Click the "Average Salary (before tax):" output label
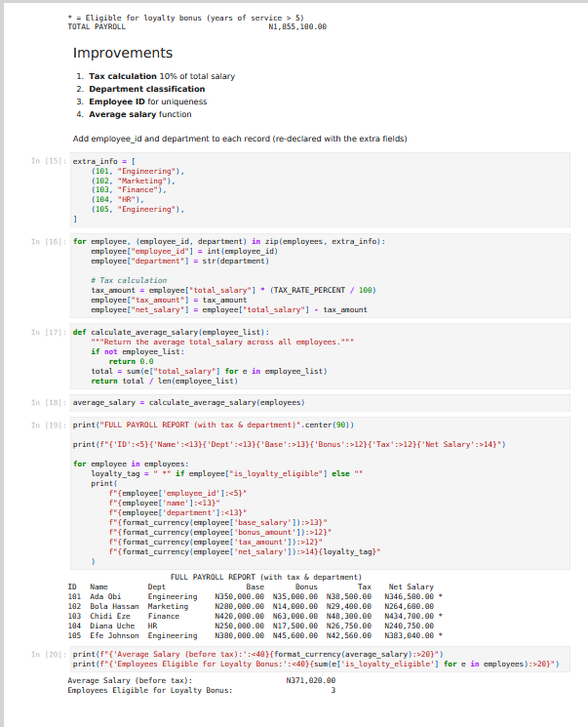 130,680
